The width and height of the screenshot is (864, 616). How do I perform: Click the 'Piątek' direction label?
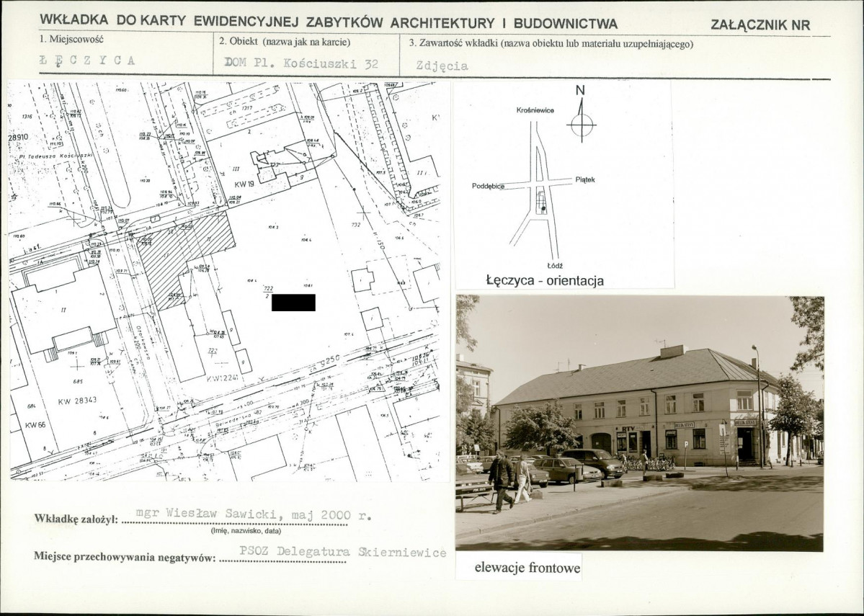pos(585,179)
